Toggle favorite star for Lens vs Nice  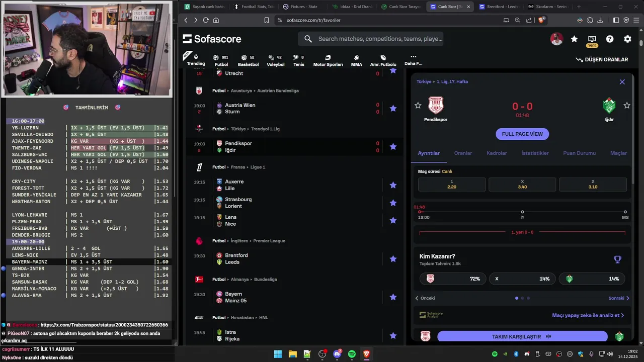click(393, 220)
